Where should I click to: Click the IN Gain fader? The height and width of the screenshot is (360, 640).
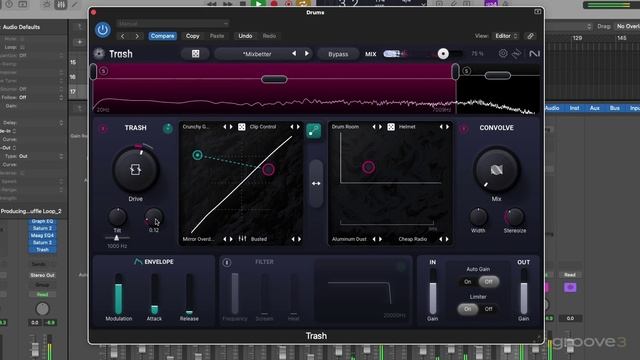(433, 291)
